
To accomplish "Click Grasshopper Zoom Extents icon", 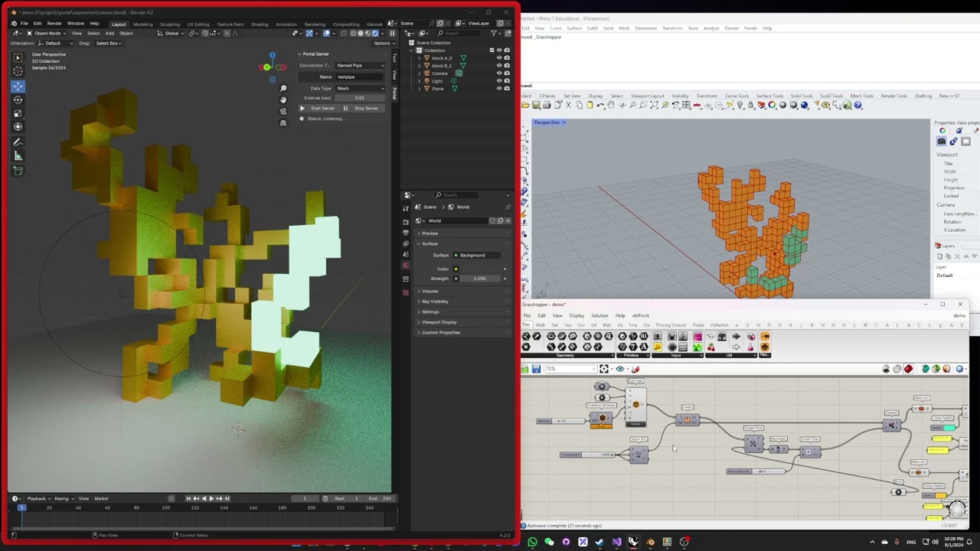I will 604,370.
